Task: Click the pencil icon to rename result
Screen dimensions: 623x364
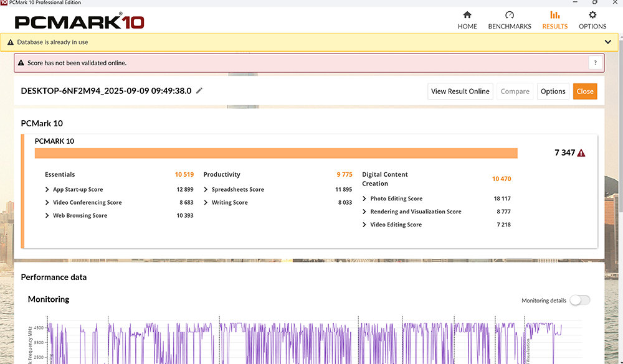Action: [199, 90]
